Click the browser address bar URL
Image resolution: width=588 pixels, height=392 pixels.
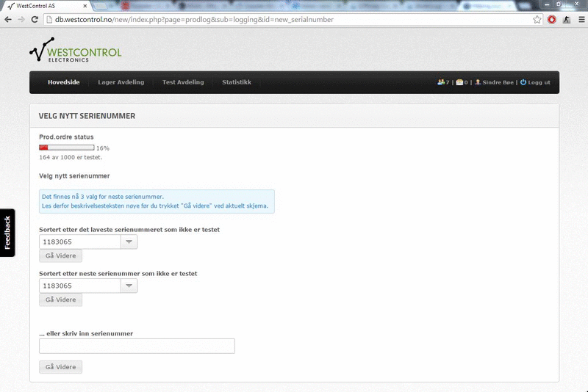[x=194, y=20]
